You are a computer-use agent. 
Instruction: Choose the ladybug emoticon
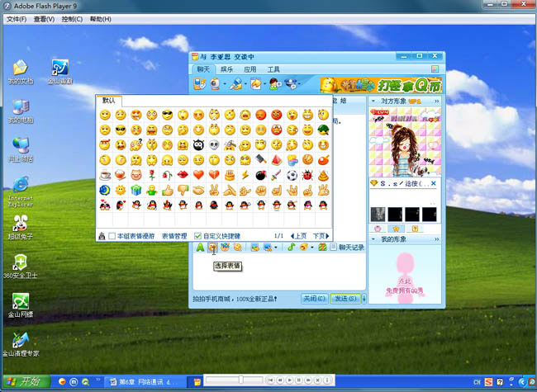pyautogui.click(x=307, y=175)
